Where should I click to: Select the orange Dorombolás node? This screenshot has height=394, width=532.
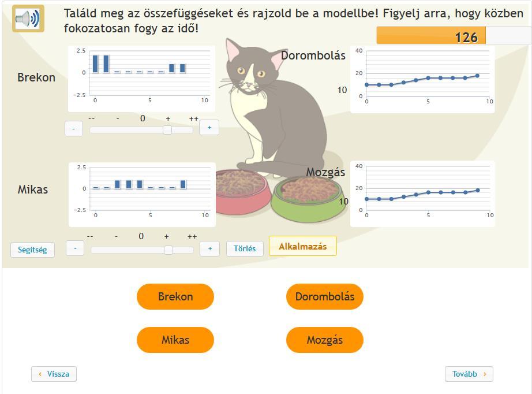click(x=325, y=296)
